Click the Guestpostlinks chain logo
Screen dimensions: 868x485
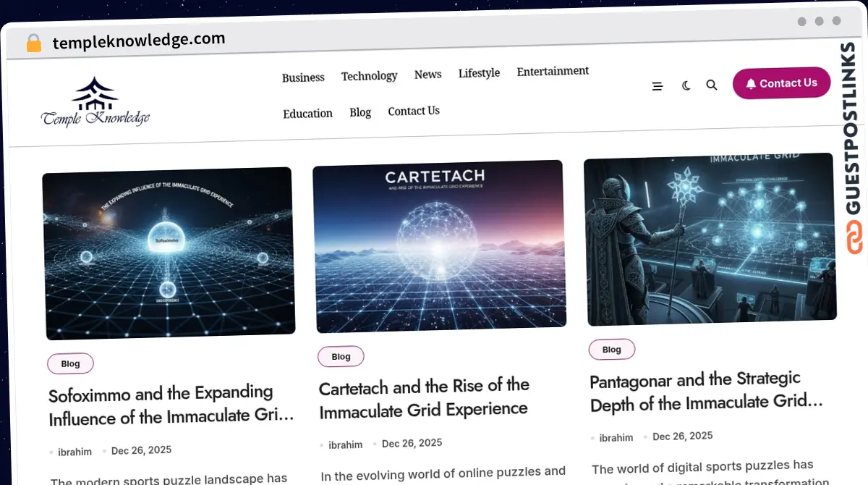(x=854, y=237)
